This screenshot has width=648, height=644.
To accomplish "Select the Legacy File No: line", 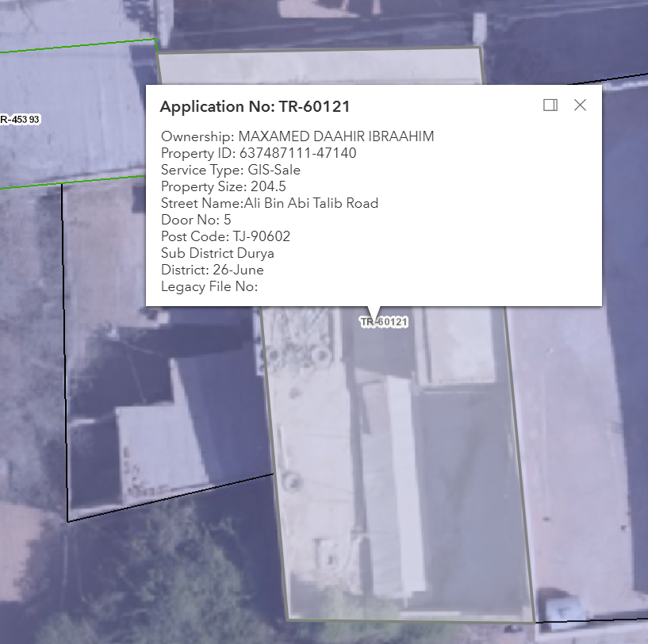I will 209,287.
